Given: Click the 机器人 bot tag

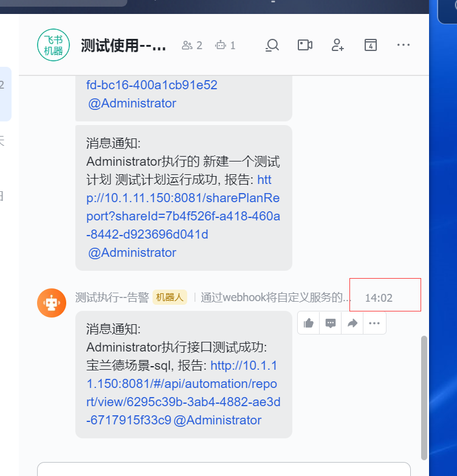Looking at the screenshot, I should pyautogui.click(x=170, y=297).
